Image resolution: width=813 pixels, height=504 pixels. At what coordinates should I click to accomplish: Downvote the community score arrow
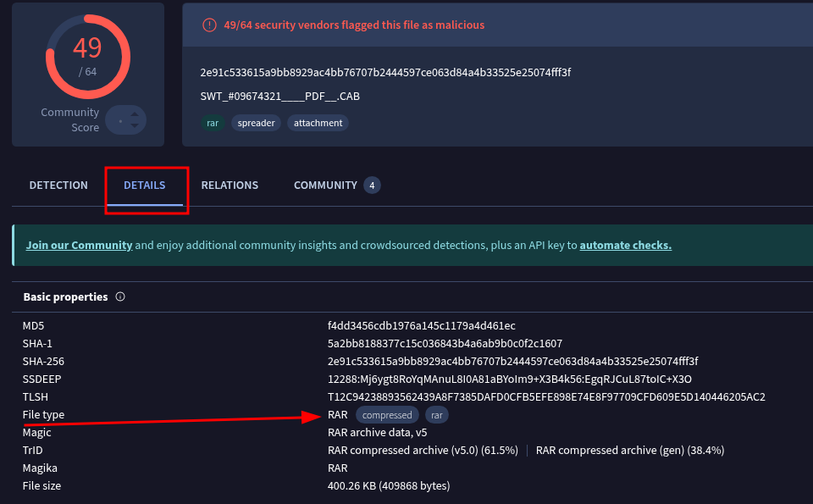[x=135, y=125]
